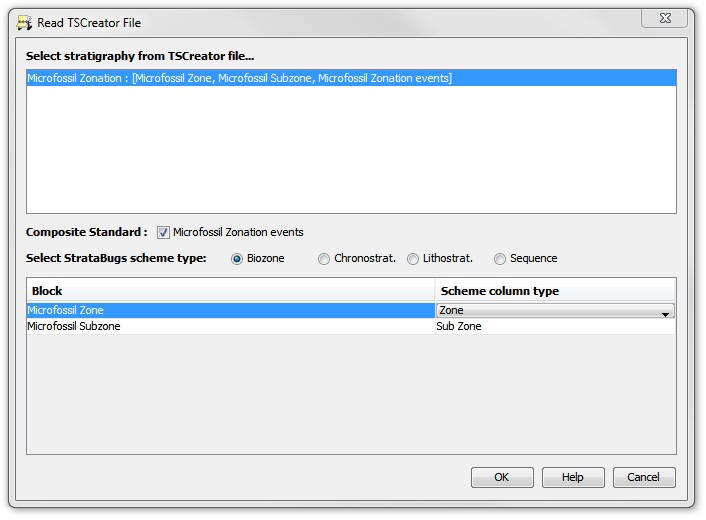Switch scheme type to Sequence
706x520 pixels.
pyautogui.click(x=500, y=259)
